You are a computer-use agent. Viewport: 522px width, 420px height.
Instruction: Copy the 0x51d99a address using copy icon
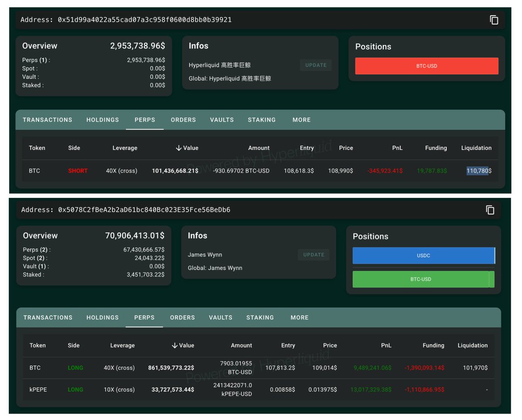(x=494, y=20)
